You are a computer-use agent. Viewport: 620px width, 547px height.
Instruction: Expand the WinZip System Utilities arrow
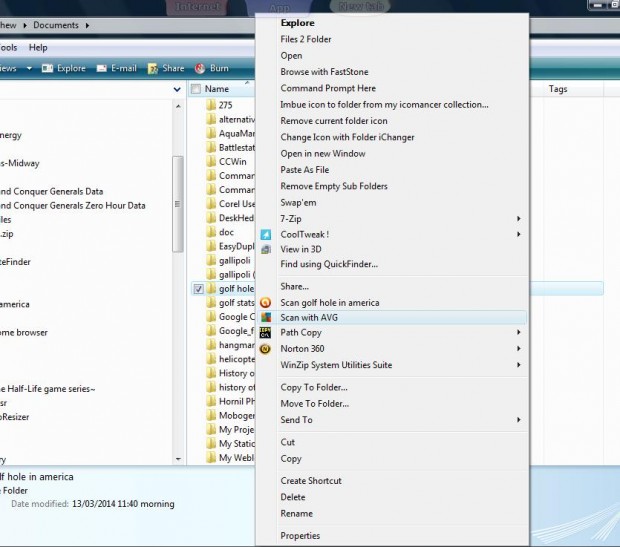pos(518,365)
